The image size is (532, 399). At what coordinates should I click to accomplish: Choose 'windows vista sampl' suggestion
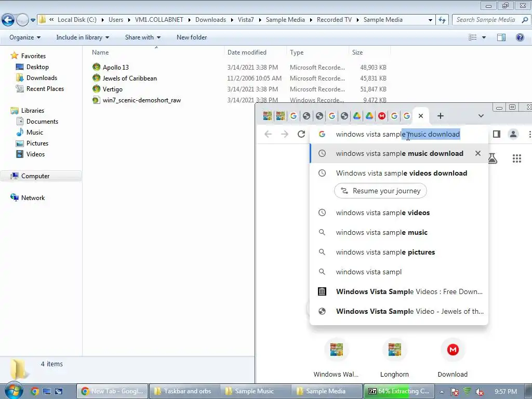click(x=399, y=272)
